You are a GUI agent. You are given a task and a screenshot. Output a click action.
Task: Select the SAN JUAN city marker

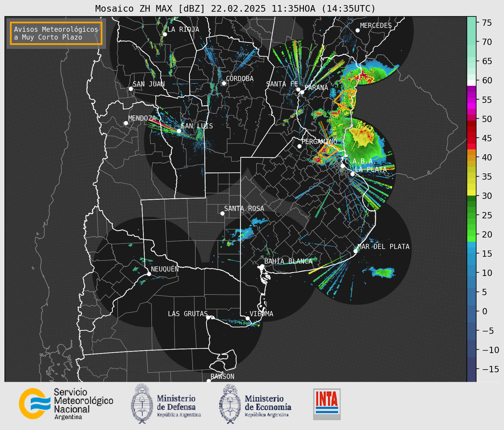click(x=131, y=89)
